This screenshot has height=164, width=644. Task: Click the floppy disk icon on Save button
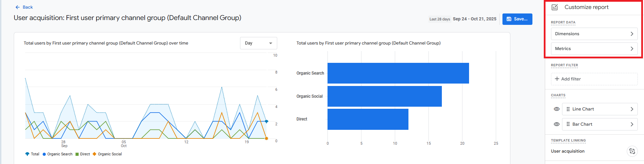point(509,19)
